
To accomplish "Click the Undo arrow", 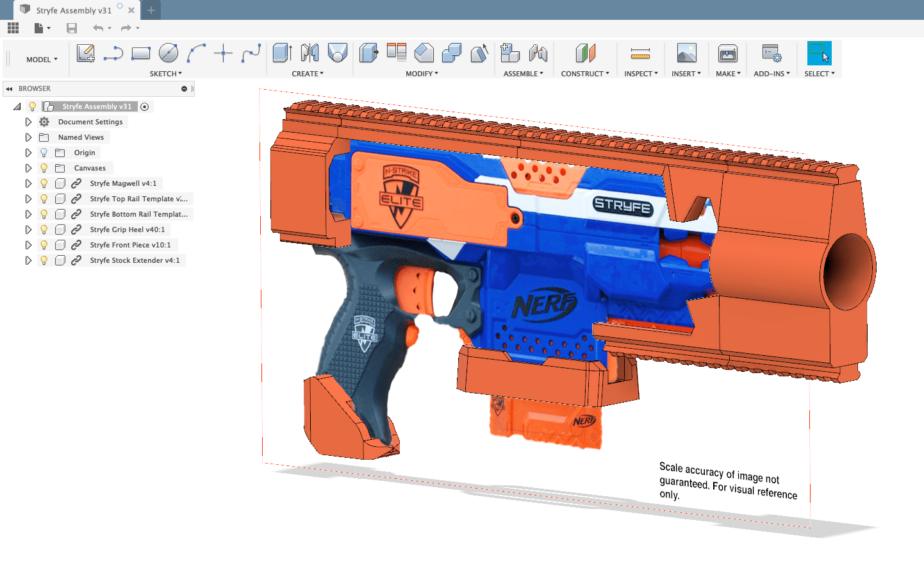I will tap(98, 28).
